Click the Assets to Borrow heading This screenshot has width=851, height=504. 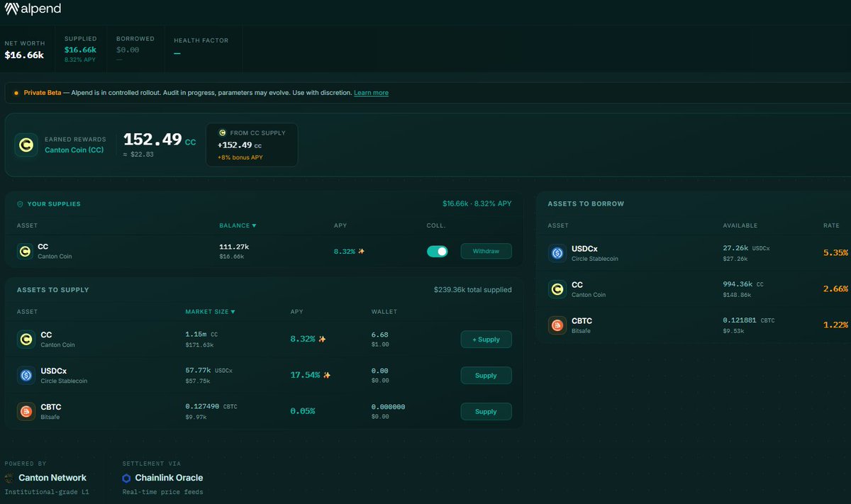[586, 204]
